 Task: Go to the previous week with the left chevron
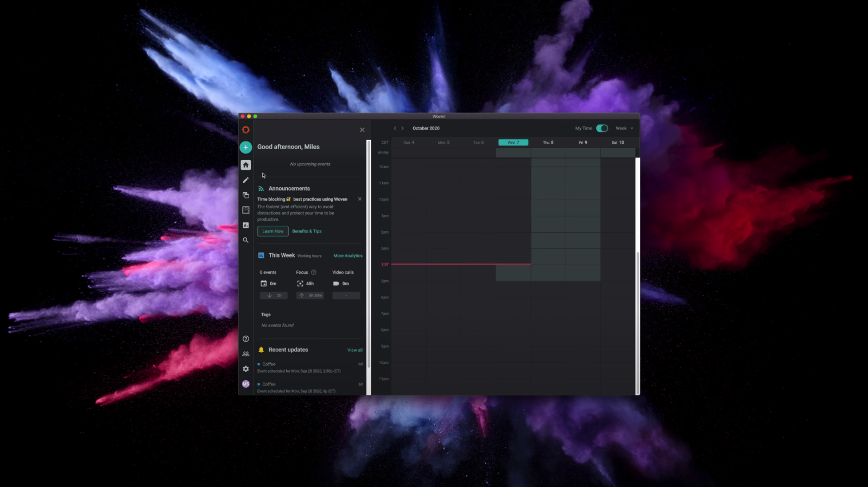(x=395, y=129)
